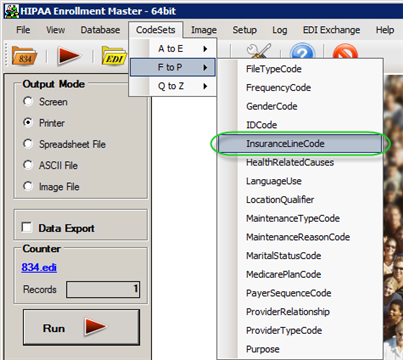The height and width of the screenshot is (360, 403).
Task: Select the Spreadsheet File radio button
Action: point(28,144)
